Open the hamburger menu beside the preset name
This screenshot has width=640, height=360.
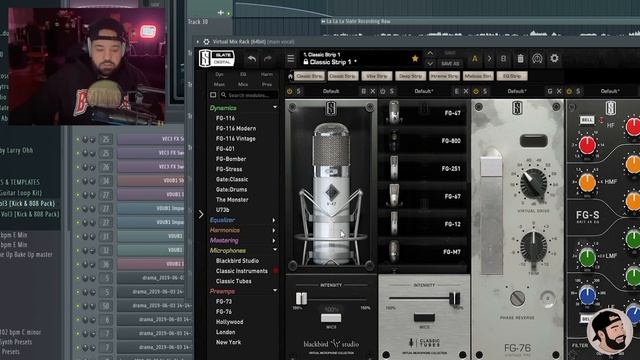291,59
